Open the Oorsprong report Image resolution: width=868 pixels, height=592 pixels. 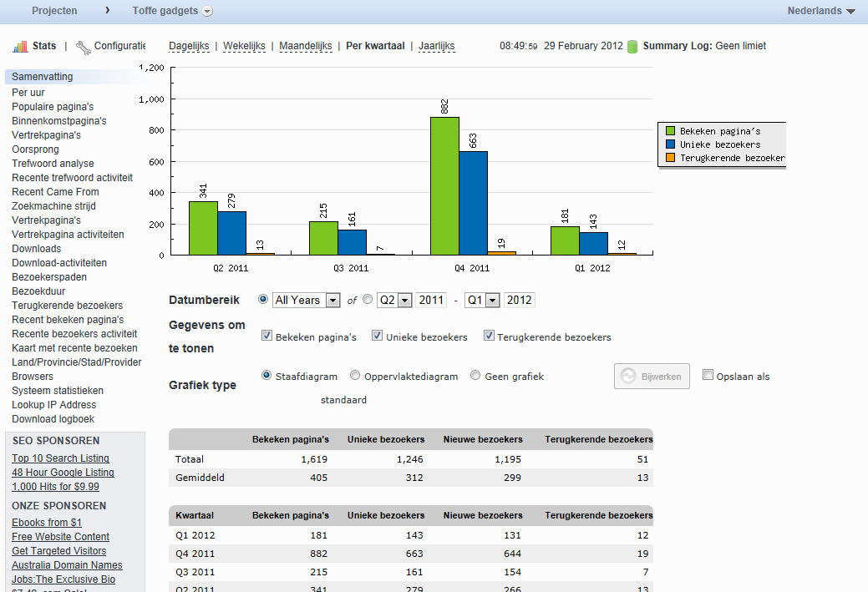[x=35, y=149]
